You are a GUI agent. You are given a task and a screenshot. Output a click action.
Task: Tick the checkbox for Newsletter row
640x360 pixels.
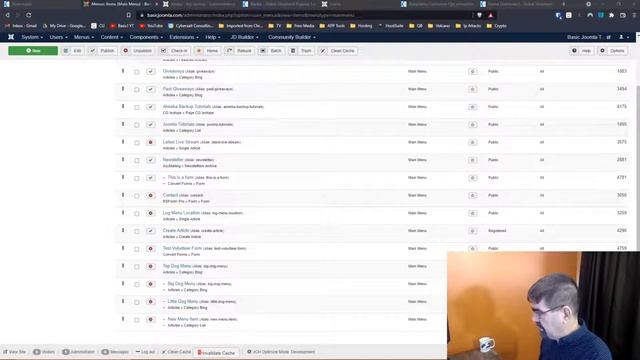(x=137, y=160)
